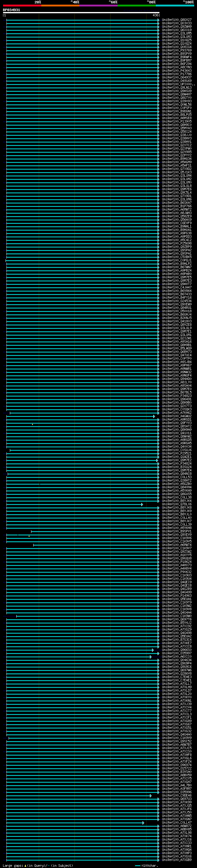The height and width of the screenshot is (868, 197).
Task: Click the white query sequence bar
Action: 81,12
